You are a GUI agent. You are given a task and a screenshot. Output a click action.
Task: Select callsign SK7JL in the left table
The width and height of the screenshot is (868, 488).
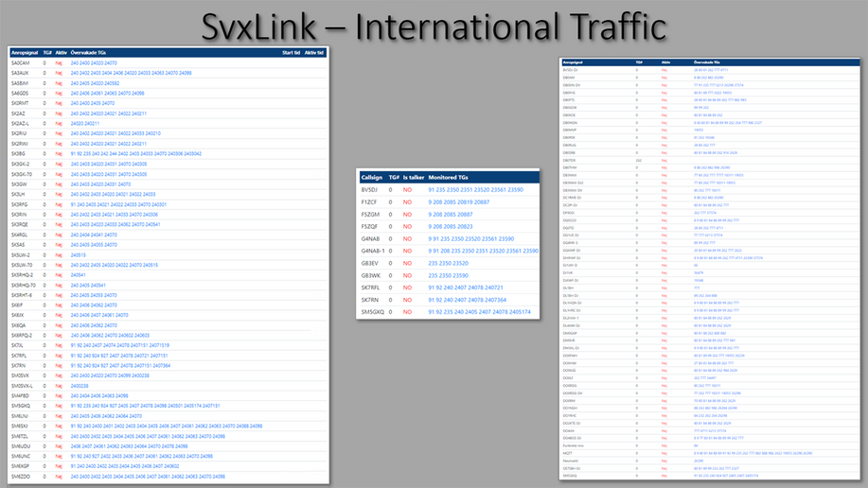click(x=17, y=345)
